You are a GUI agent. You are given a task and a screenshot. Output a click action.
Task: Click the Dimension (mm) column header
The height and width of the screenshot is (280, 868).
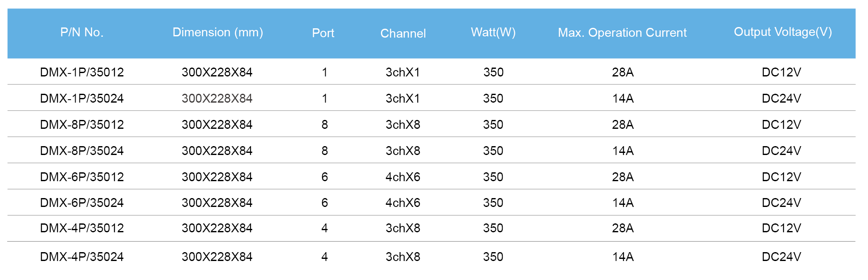click(x=218, y=33)
